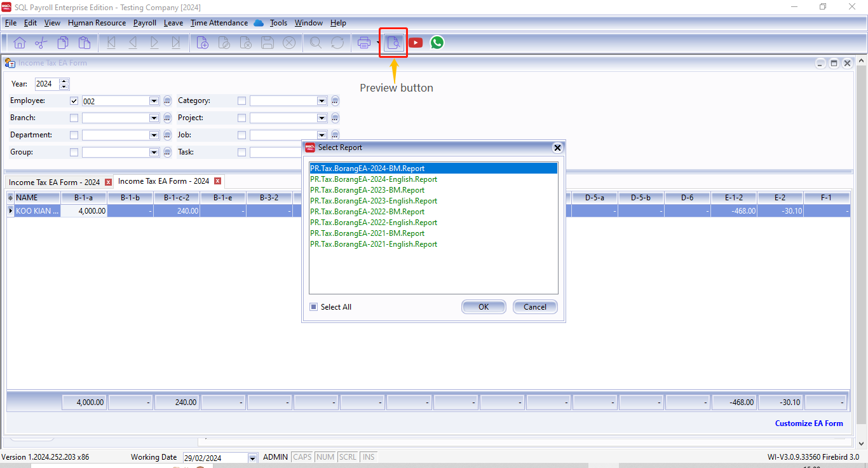This screenshot has width=868, height=468.
Task: Enable the Branch filter checkbox
Action: (74, 118)
